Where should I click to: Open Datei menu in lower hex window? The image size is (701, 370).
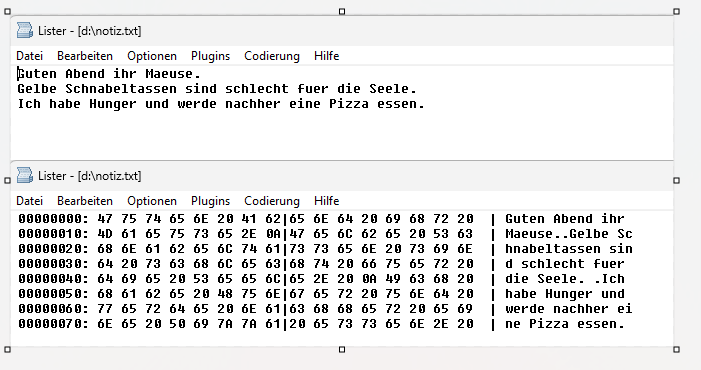30,201
